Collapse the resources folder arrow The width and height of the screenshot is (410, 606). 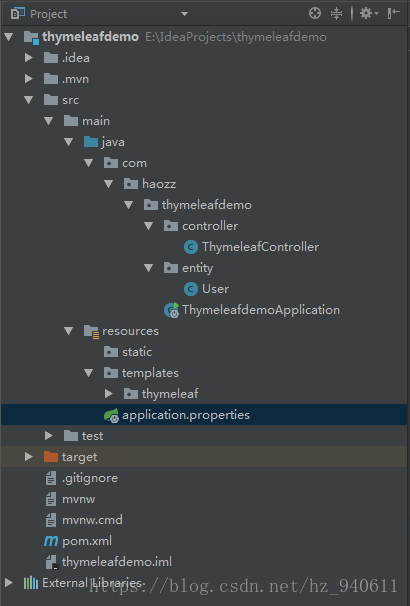68,331
